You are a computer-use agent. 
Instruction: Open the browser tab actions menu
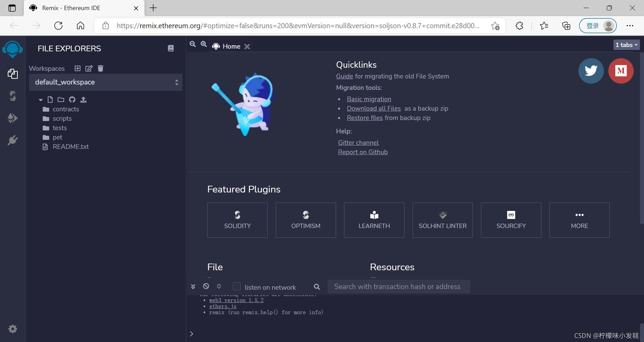coord(12,8)
